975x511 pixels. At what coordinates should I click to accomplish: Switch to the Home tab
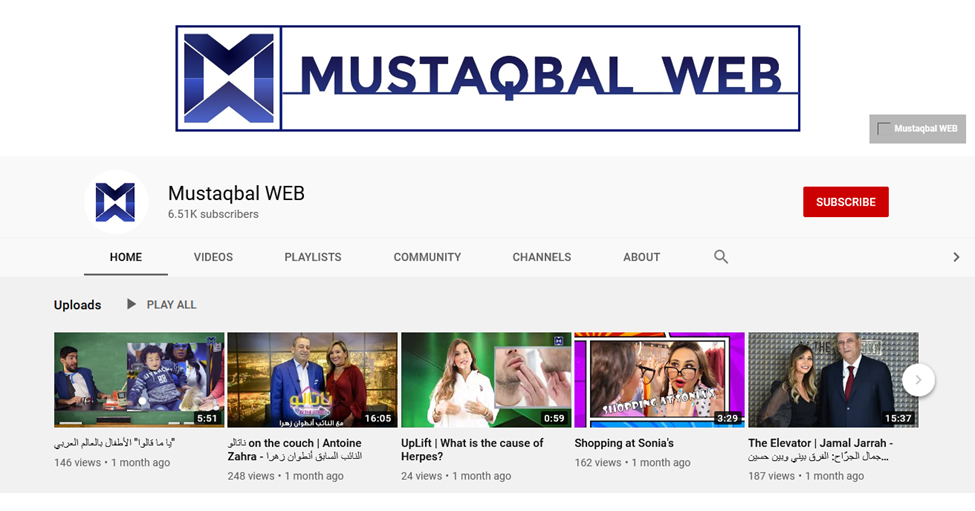pos(126,257)
